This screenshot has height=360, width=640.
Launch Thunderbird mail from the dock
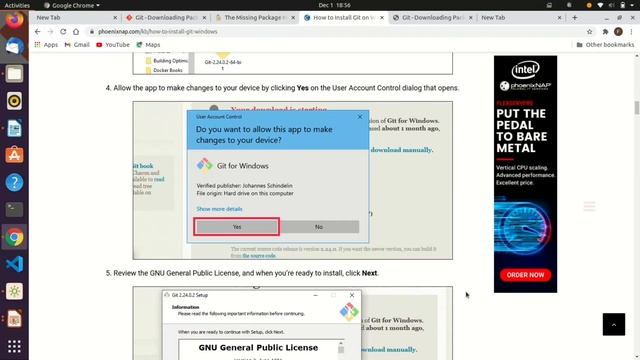(14, 47)
